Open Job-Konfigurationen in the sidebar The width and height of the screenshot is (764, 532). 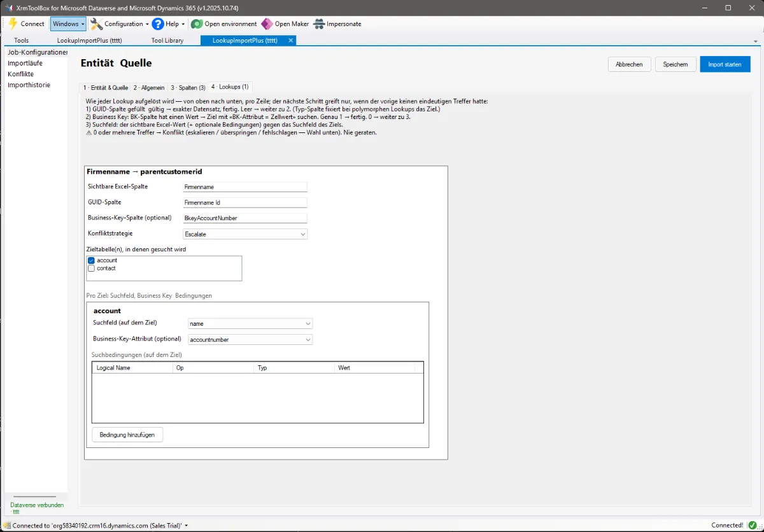click(x=36, y=52)
